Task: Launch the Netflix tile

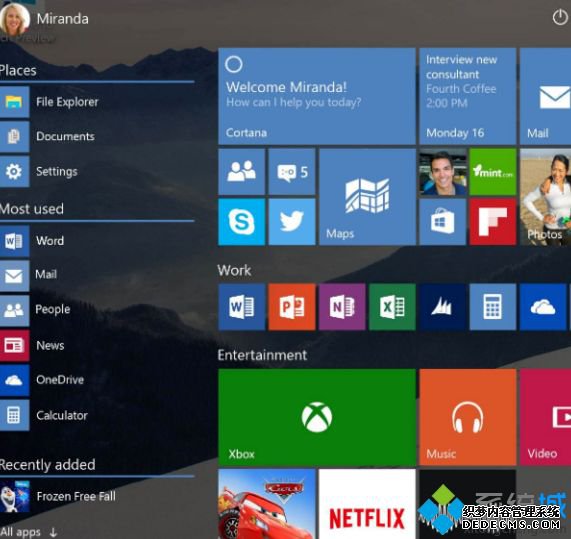Action: (367, 504)
